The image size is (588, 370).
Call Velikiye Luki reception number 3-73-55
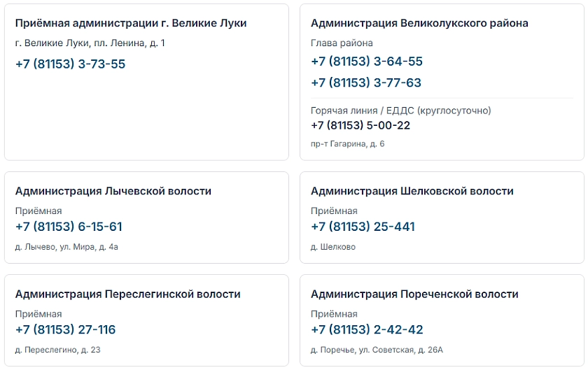pyautogui.click(x=70, y=64)
